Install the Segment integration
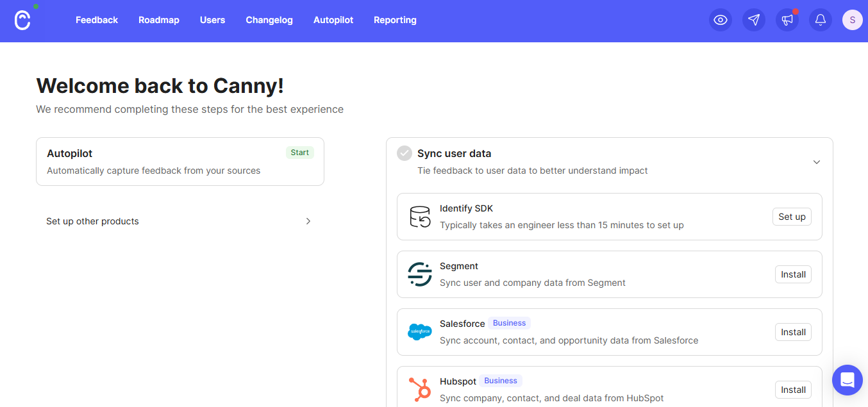The image size is (868, 407). (793, 274)
